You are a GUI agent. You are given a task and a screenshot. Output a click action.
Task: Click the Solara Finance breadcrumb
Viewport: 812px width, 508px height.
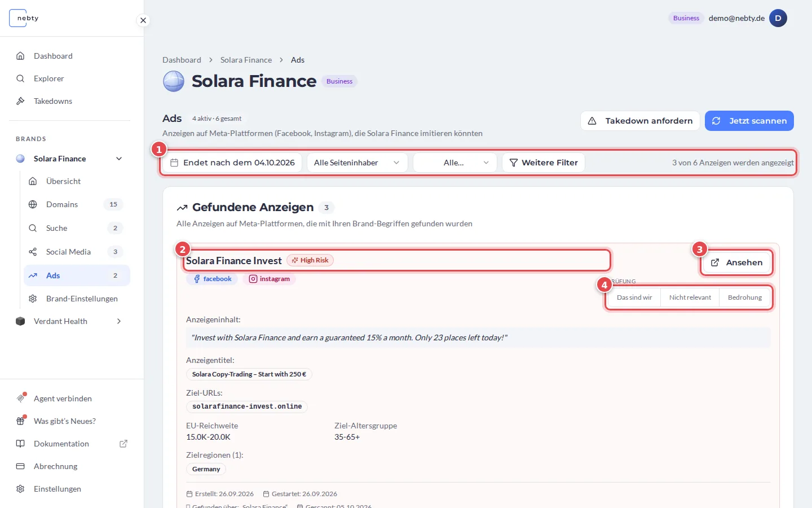pos(246,60)
